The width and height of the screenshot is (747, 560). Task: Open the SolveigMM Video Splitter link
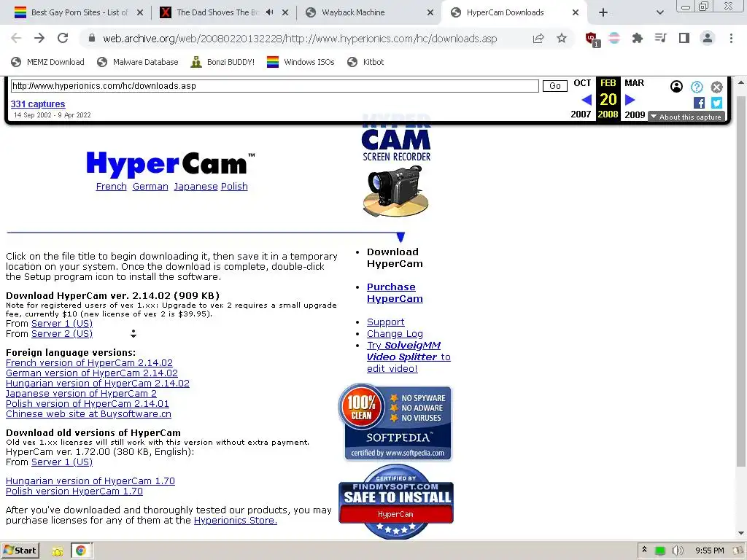pos(409,357)
